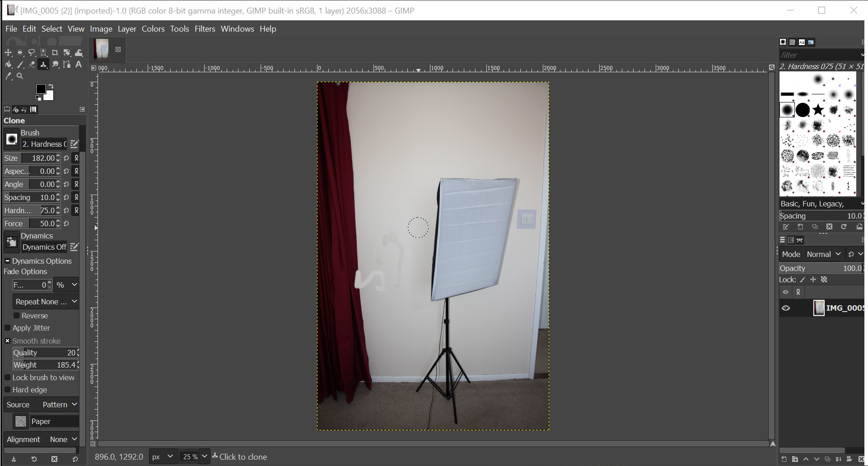Open the Layer menu

127,29
